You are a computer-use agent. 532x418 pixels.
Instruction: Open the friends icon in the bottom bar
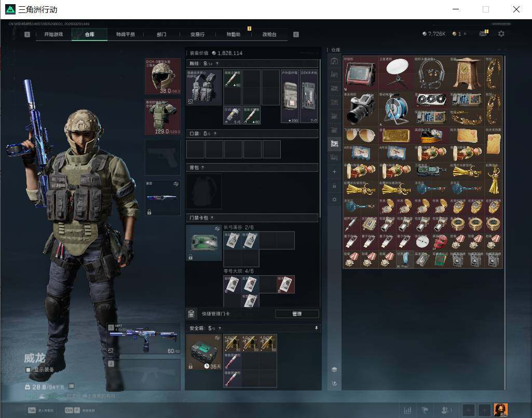tap(445, 410)
